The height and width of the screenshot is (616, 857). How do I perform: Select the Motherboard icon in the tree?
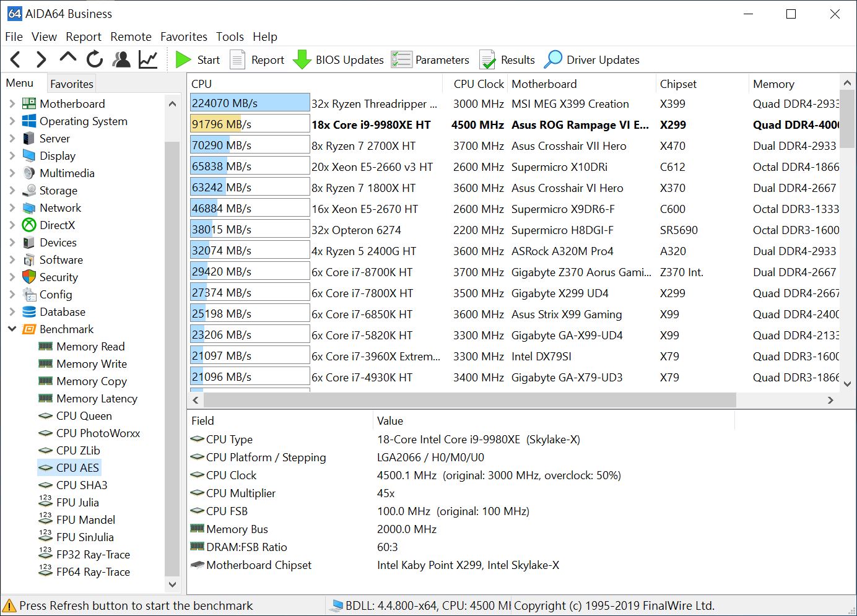(x=29, y=103)
